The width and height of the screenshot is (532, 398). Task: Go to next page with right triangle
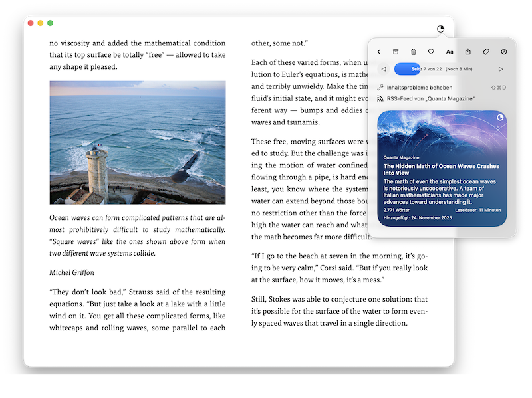501,69
